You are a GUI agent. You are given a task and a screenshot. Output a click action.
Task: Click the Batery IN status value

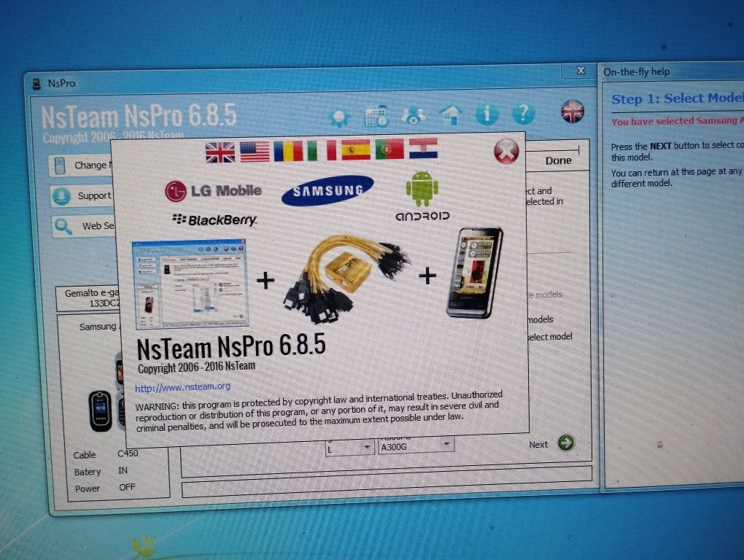(123, 470)
